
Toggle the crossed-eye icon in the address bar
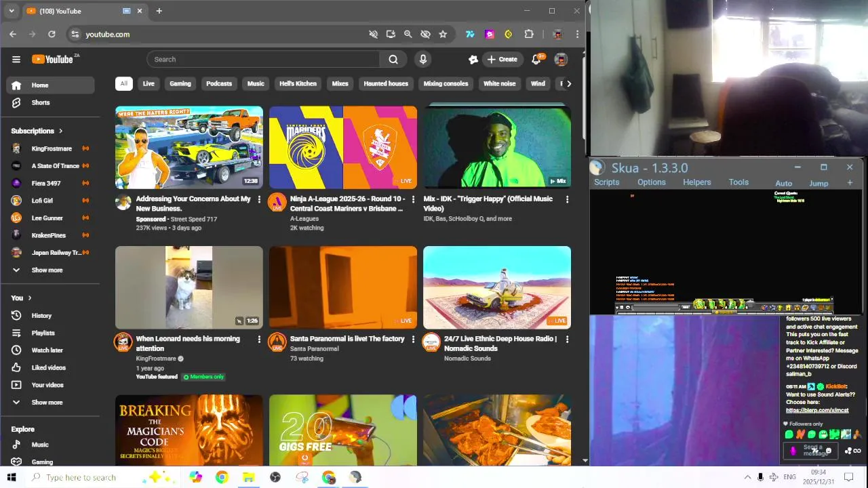(425, 34)
